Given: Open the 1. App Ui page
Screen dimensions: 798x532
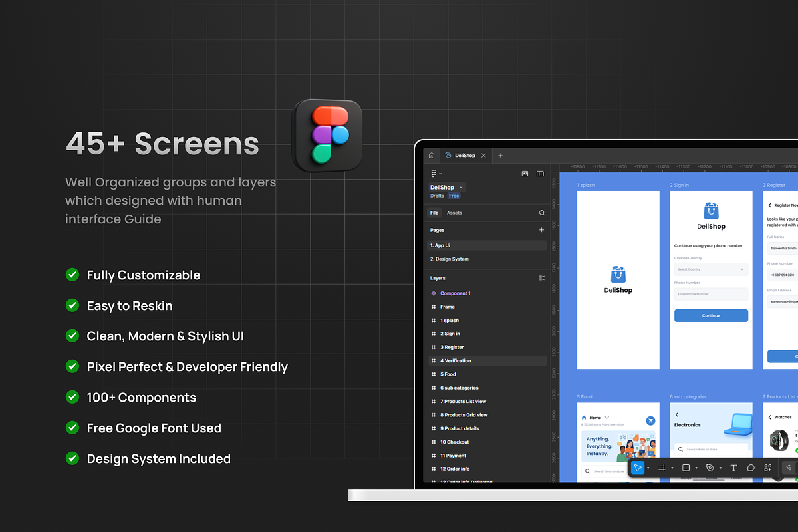Looking at the screenshot, I should 487,245.
